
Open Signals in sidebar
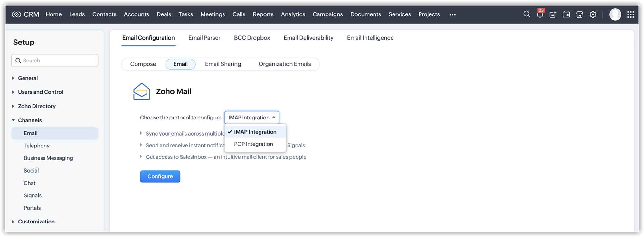click(33, 195)
